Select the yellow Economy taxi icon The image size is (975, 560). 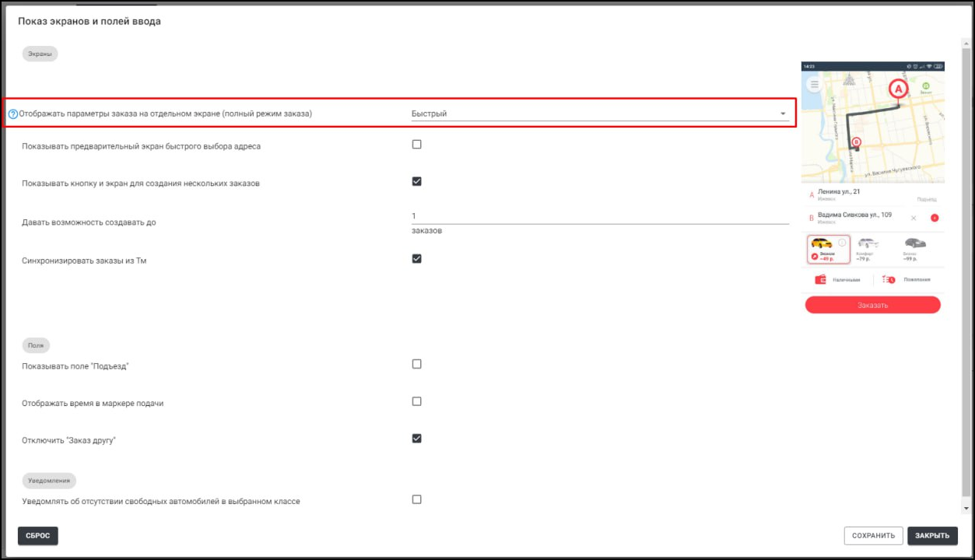(822, 243)
